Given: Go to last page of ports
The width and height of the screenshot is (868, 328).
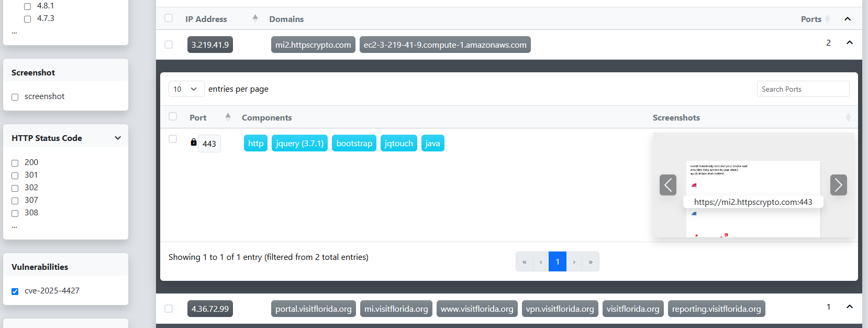Looking at the screenshot, I should coord(591,261).
